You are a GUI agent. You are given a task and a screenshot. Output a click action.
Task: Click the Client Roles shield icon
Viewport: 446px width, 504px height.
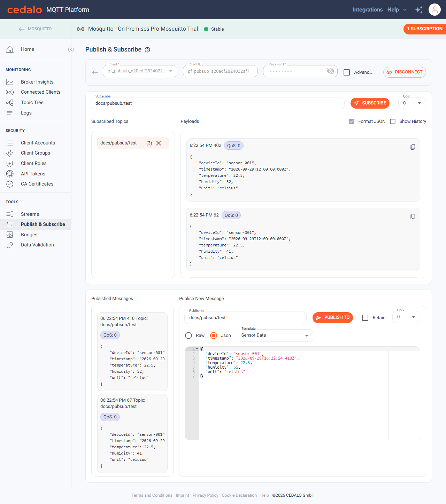pyautogui.click(x=10, y=164)
